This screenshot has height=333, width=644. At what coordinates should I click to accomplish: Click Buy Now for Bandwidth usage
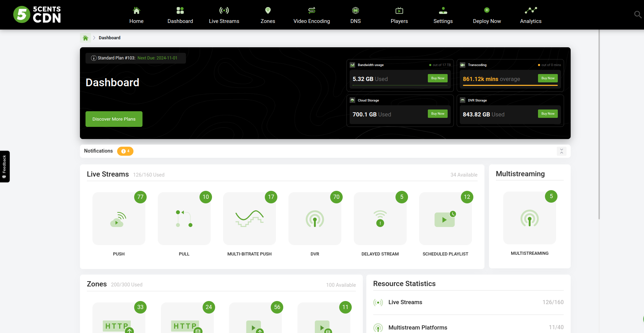click(x=438, y=78)
